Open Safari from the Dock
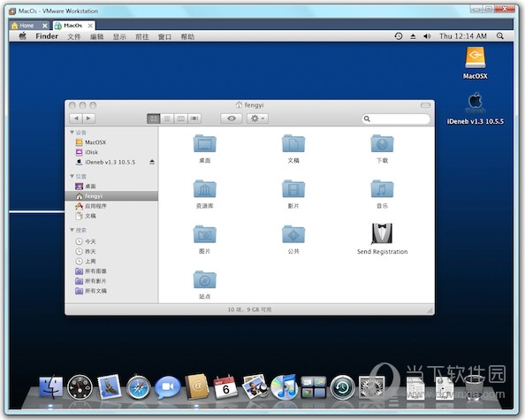The height and width of the screenshot is (420, 525). pos(138,387)
